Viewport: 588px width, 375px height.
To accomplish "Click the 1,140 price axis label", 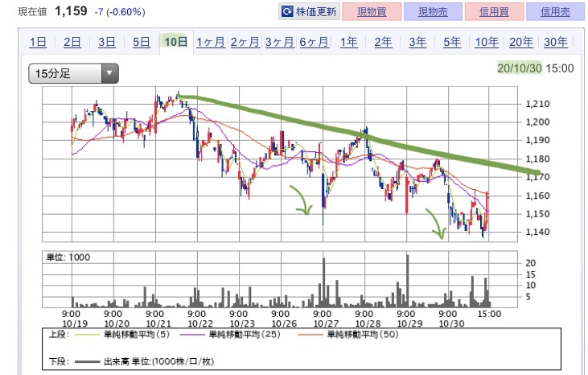I will click(537, 232).
